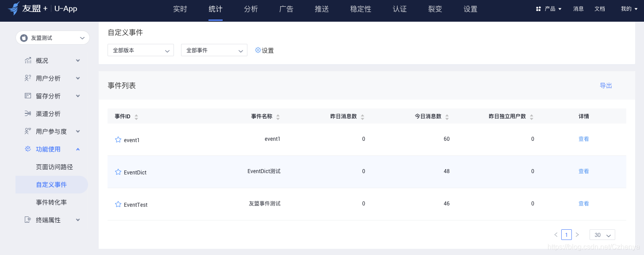Screen dimensions: 644x255
Task: Open the 友盟测试 app selector dropdown
Action: pos(53,38)
